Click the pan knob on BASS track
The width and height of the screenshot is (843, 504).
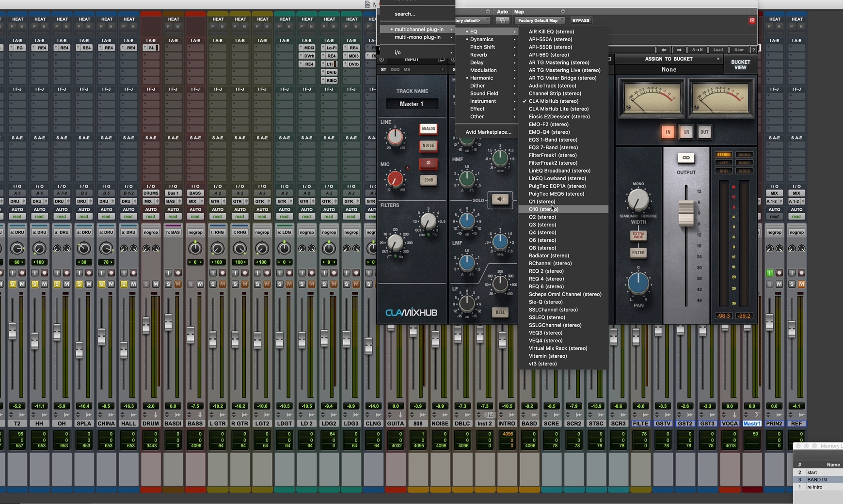pos(195,249)
